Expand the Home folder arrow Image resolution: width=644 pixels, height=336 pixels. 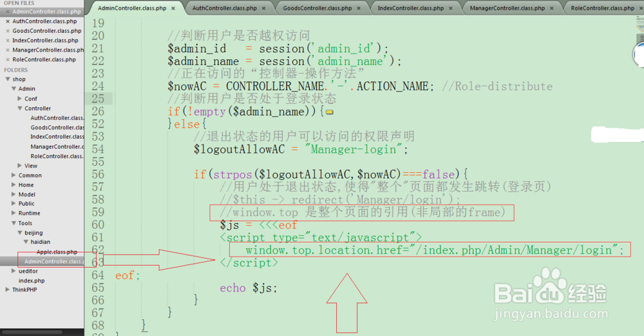pyautogui.click(x=14, y=184)
